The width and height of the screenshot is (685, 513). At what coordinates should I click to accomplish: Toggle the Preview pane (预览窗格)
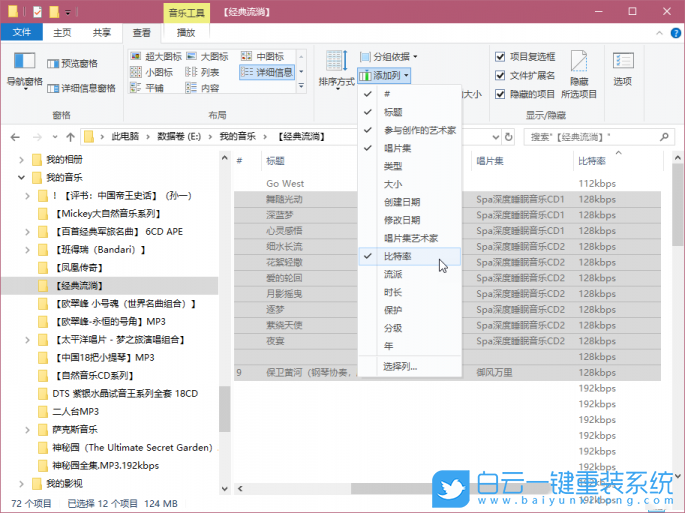[73, 64]
